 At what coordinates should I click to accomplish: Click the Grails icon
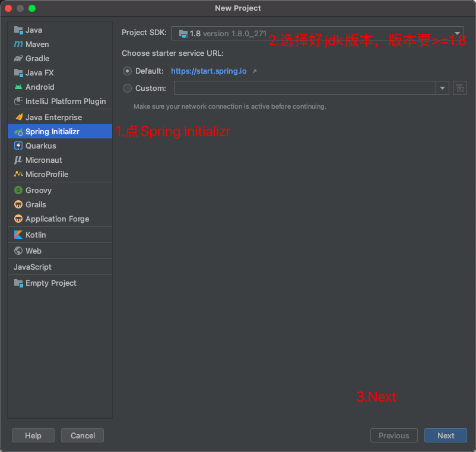tap(18, 205)
